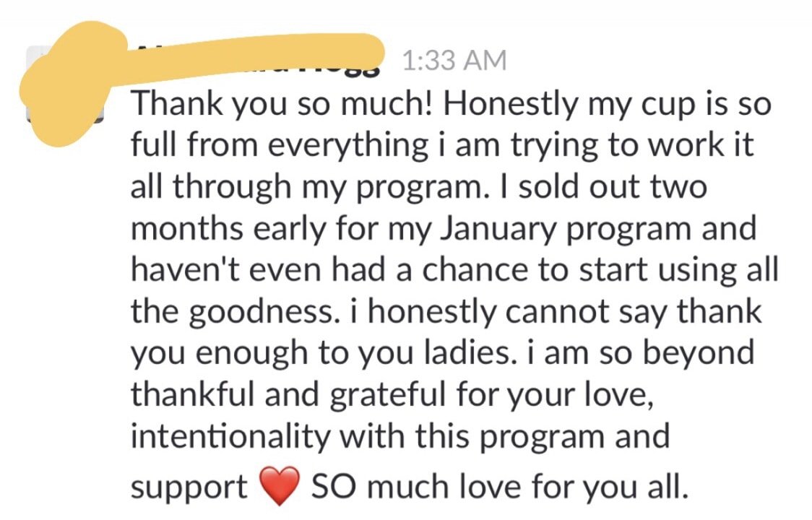Screen dimensions: 812x520
Task: Click the 1:33 AM message timestamp
Action: coord(454,60)
